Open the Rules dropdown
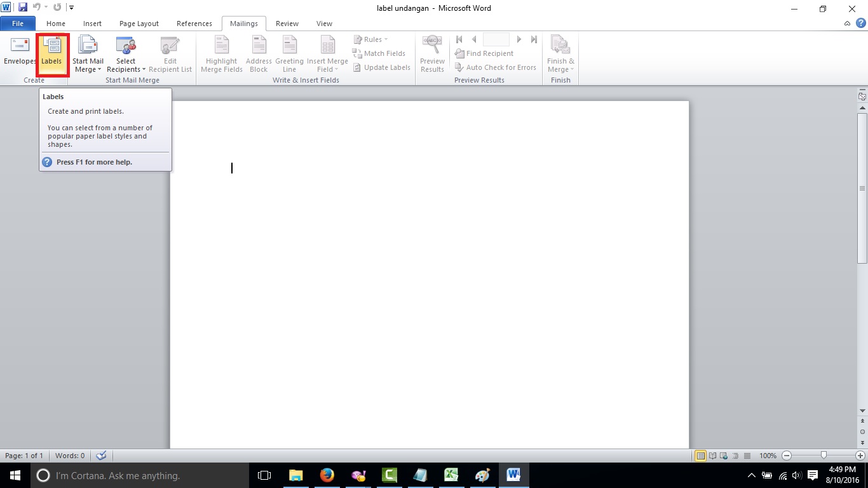Viewport: 868px width, 488px height. pos(371,39)
